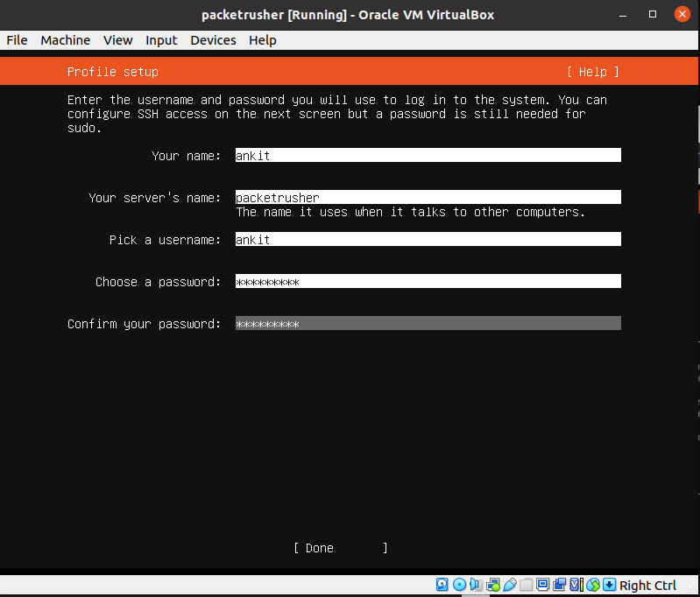700x597 pixels.
Task: Maximize the VirtualBox window
Action: point(652,14)
